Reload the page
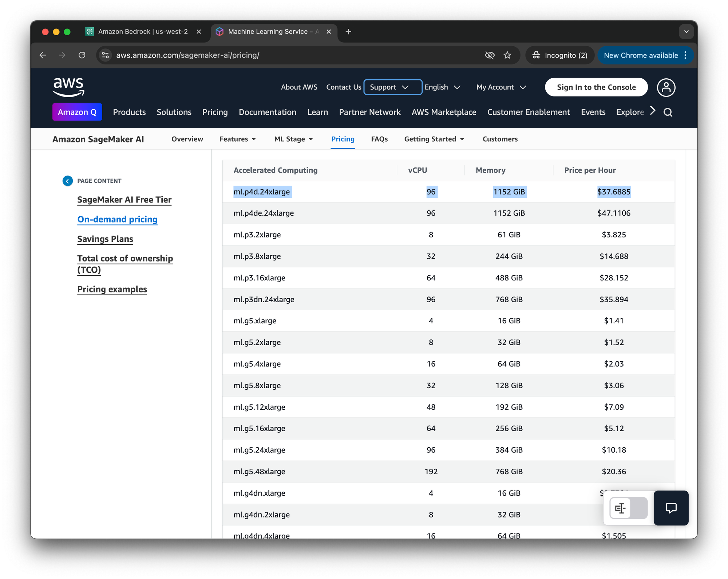This screenshot has width=728, height=579. point(82,55)
